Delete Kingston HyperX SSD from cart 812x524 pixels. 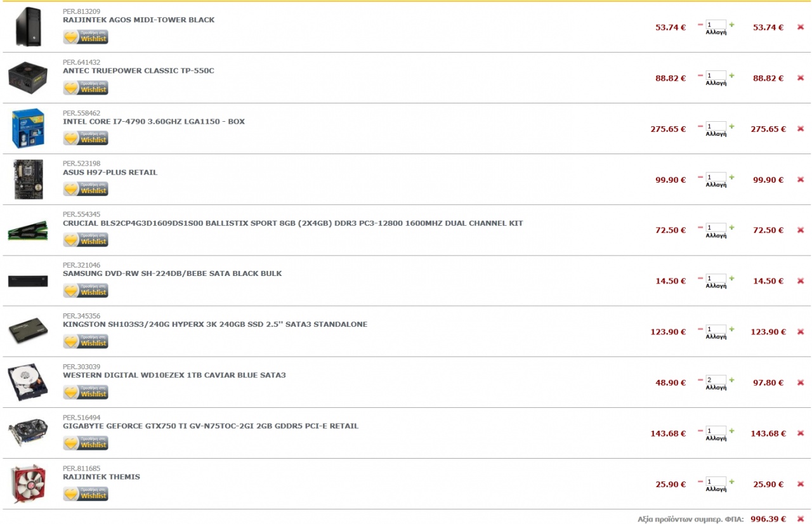tap(801, 332)
